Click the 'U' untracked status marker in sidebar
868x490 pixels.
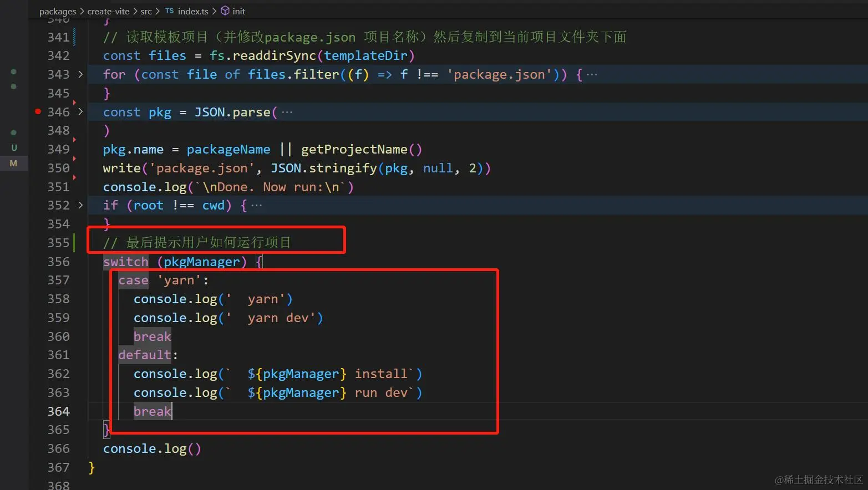point(14,147)
